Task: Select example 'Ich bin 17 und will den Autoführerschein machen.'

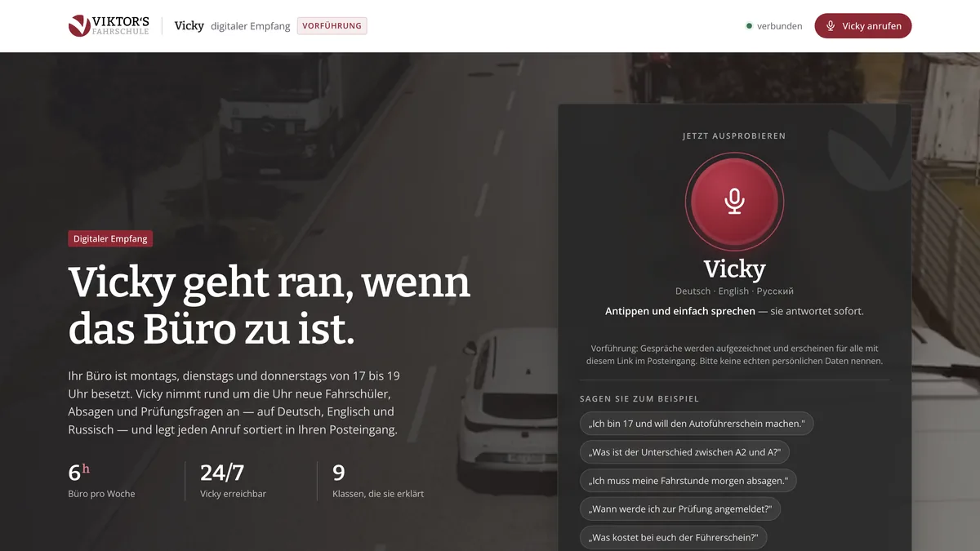Action: [x=697, y=424]
